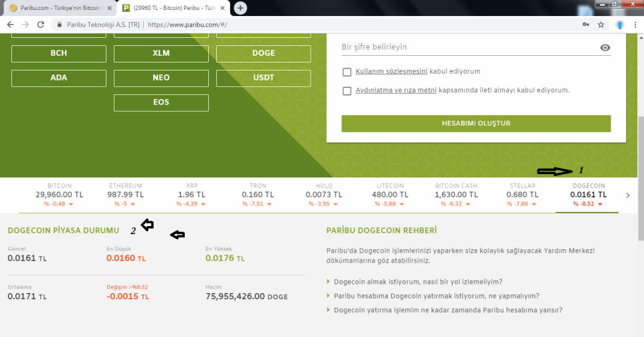
Task: Click the Hacim 75,955,426.00 DOGE value
Action: coord(246,296)
